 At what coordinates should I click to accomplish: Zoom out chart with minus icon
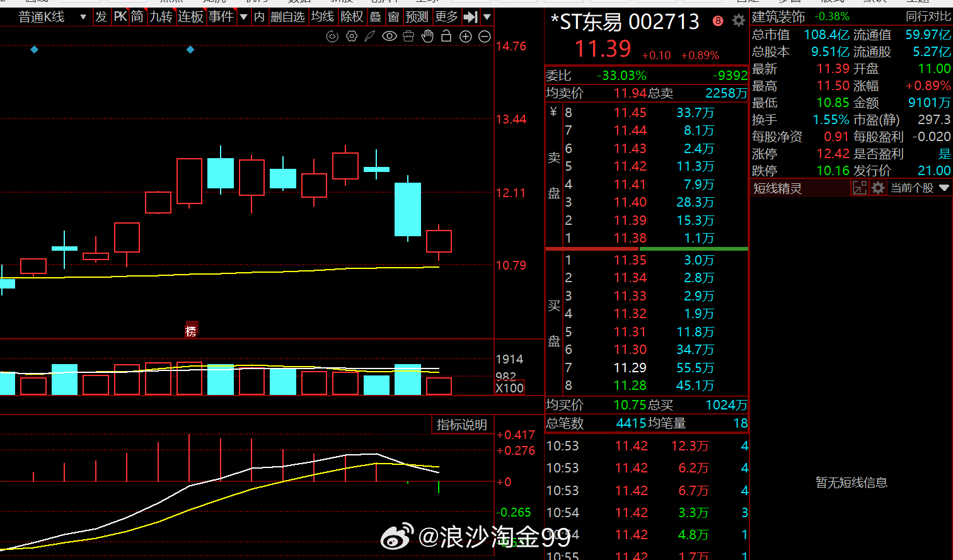click(x=485, y=37)
